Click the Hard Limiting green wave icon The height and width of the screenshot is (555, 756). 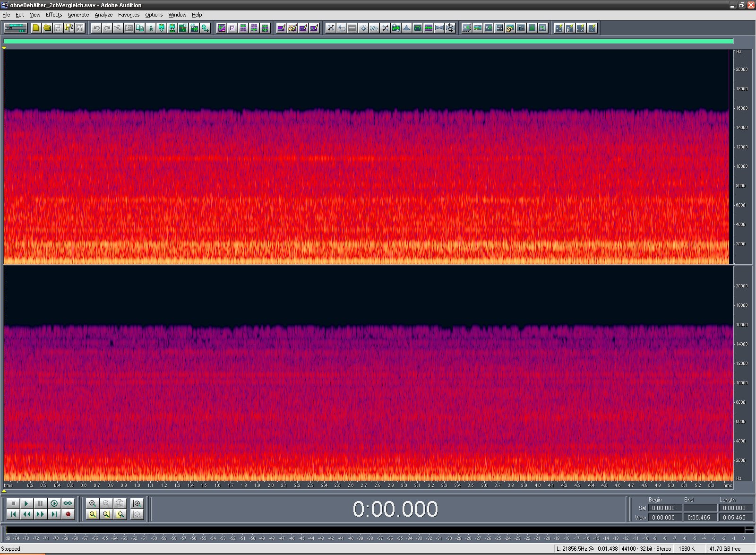pos(429,28)
